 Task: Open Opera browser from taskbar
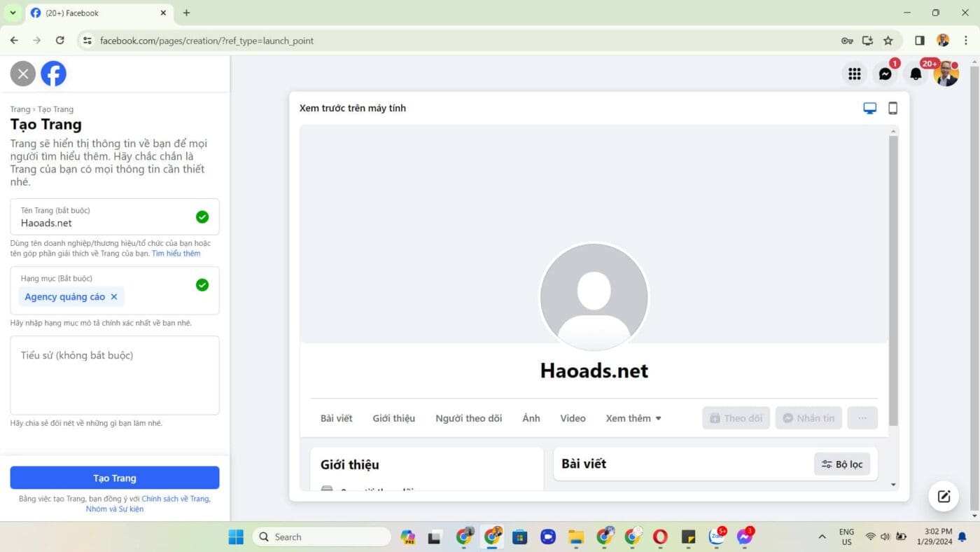pyautogui.click(x=660, y=537)
